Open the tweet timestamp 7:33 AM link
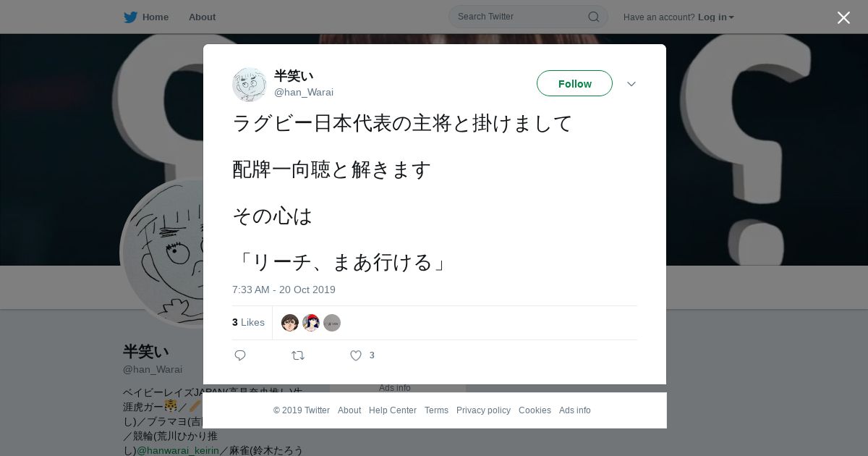 point(284,290)
